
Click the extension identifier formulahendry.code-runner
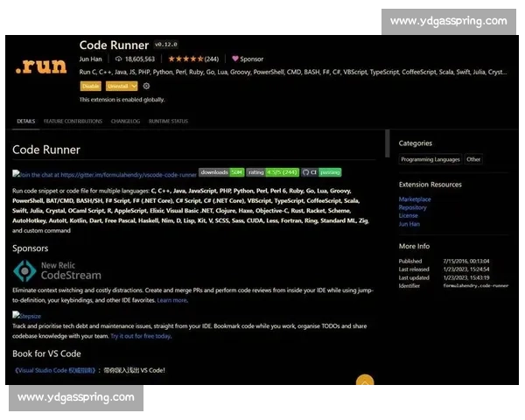476,286
